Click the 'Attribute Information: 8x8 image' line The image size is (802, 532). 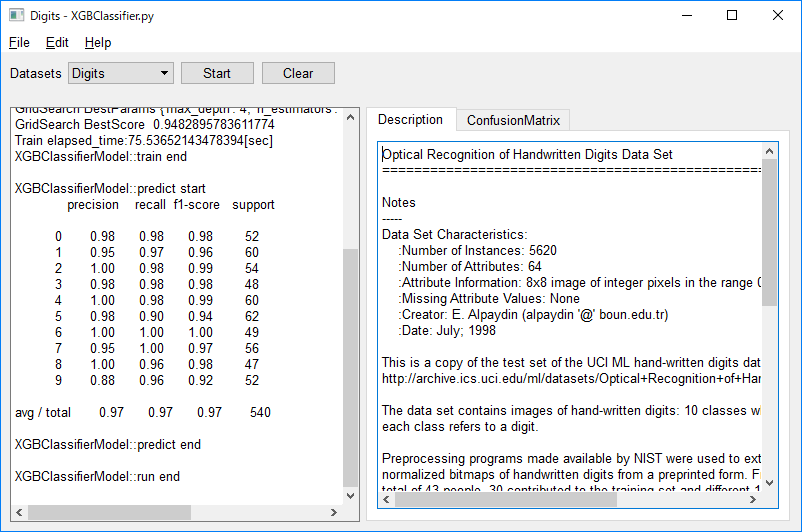580,282
